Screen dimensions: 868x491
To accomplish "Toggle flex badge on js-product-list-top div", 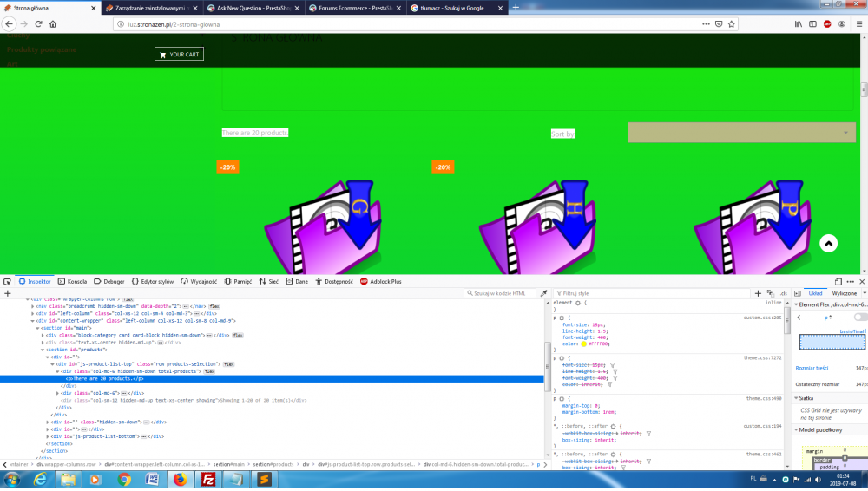I will coord(228,364).
